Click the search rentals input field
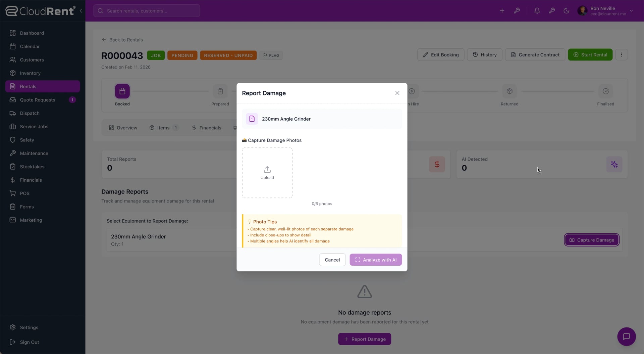This screenshot has height=354, width=644. tap(147, 10)
